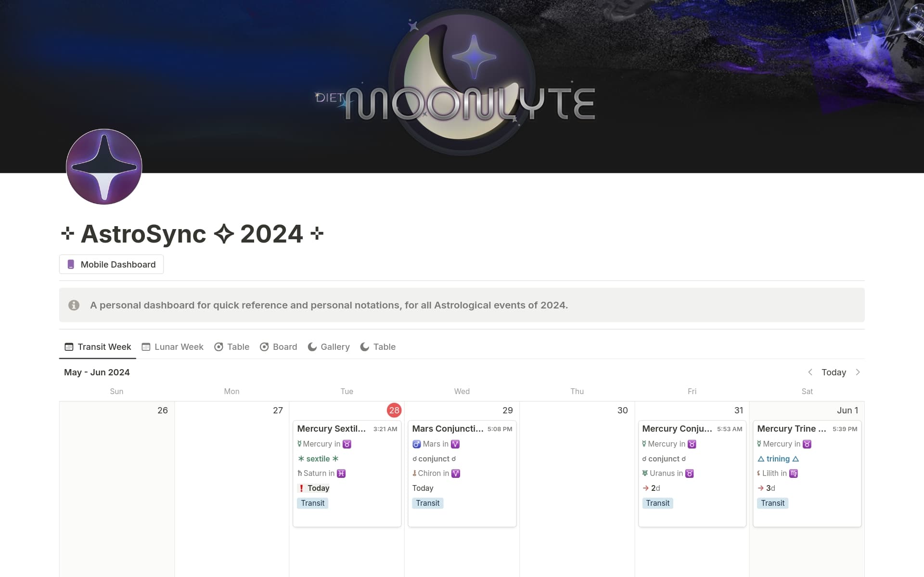Screen dimensions: 924x577
Task: Open the Mercury Trine event card
Action: (791, 428)
